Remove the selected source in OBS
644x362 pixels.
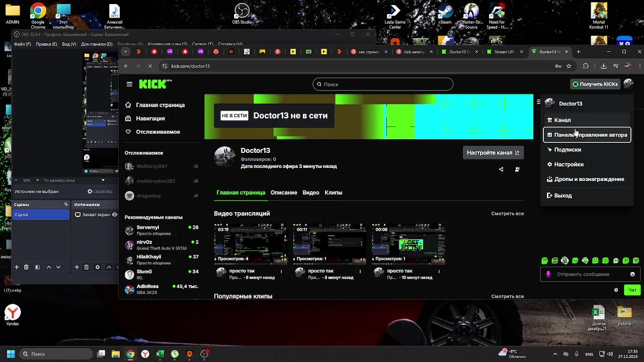pyautogui.click(x=87, y=267)
